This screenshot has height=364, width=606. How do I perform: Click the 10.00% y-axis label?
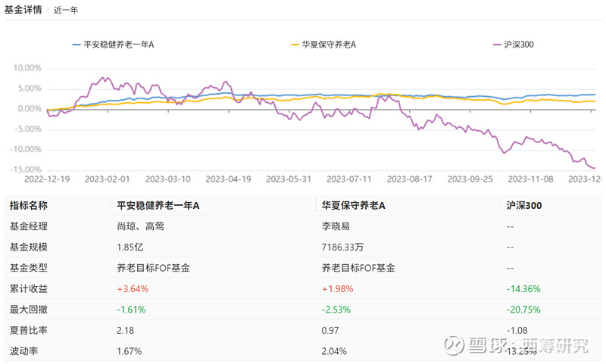27,68
